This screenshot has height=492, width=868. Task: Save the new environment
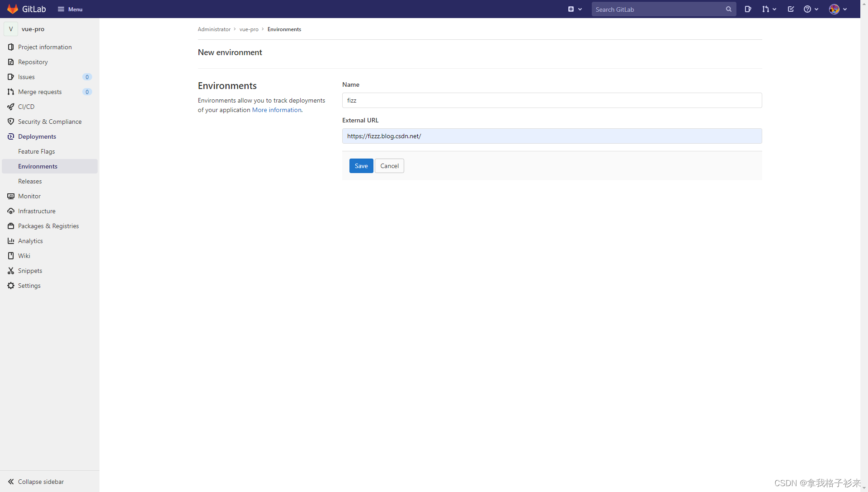pos(361,166)
